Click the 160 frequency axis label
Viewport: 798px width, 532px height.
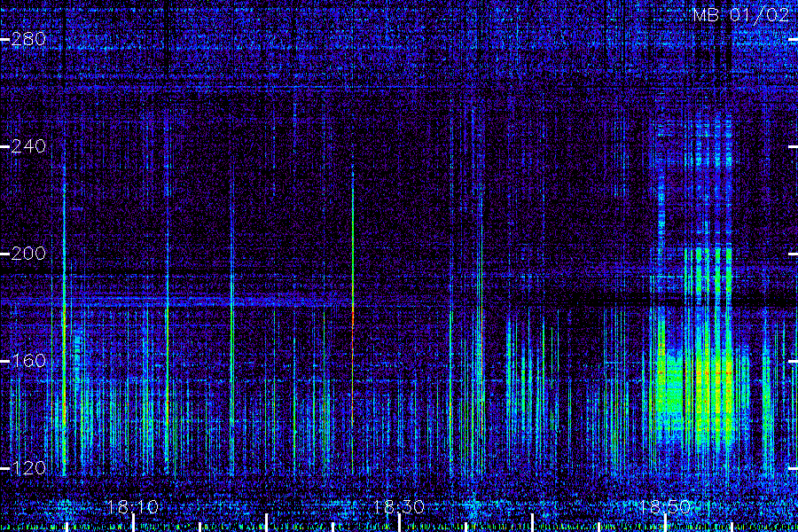click(x=28, y=361)
